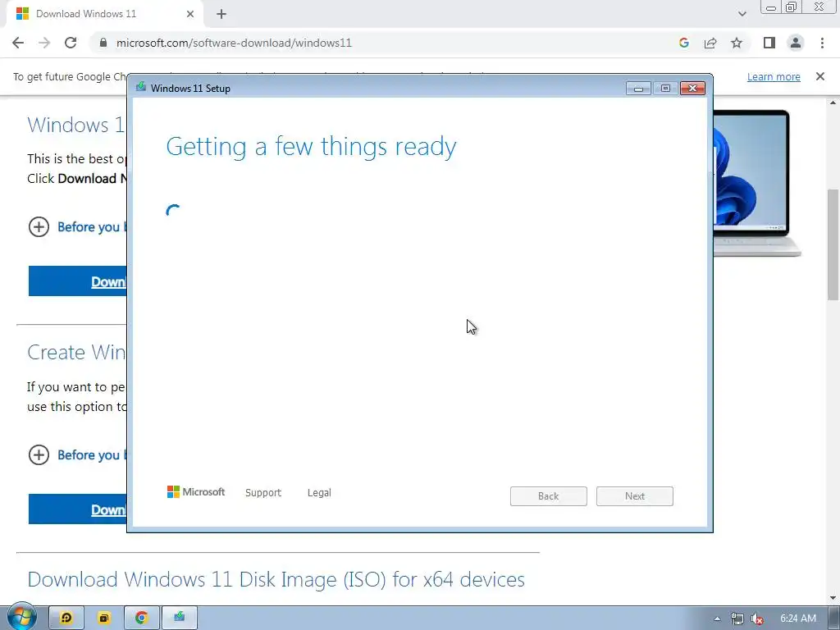Switch to Windows 11 Setup taskbar icon
The width and height of the screenshot is (840, 630).
[x=179, y=619]
